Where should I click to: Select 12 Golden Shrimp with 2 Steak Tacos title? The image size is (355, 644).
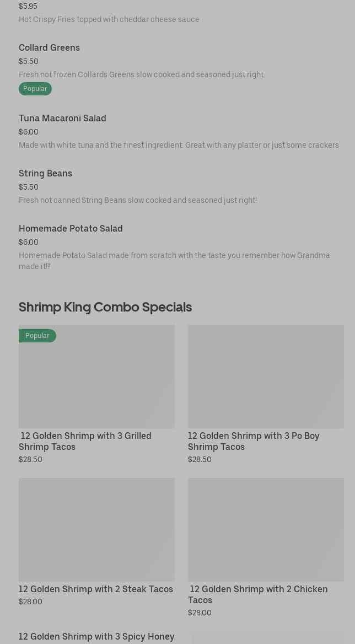(96, 589)
